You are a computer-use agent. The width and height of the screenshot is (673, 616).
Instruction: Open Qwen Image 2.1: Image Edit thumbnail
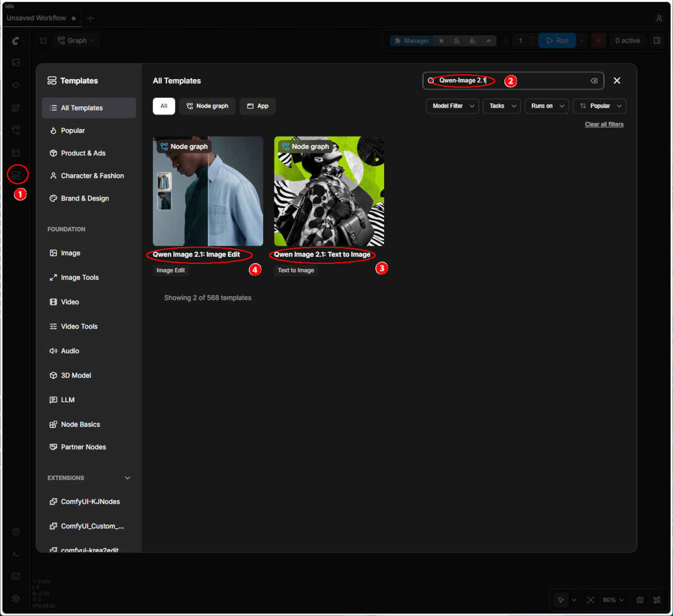point(208,191)
